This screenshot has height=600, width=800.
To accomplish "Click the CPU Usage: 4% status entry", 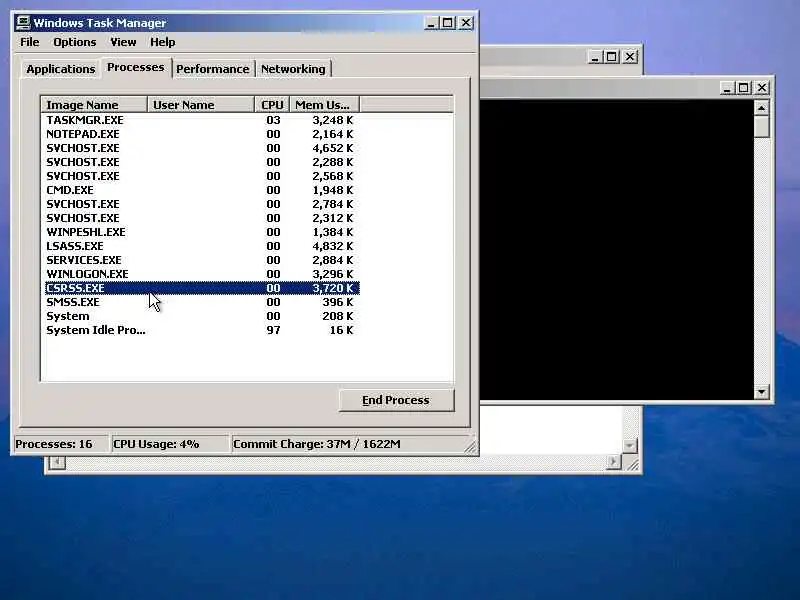I will (x=169, y=444).
